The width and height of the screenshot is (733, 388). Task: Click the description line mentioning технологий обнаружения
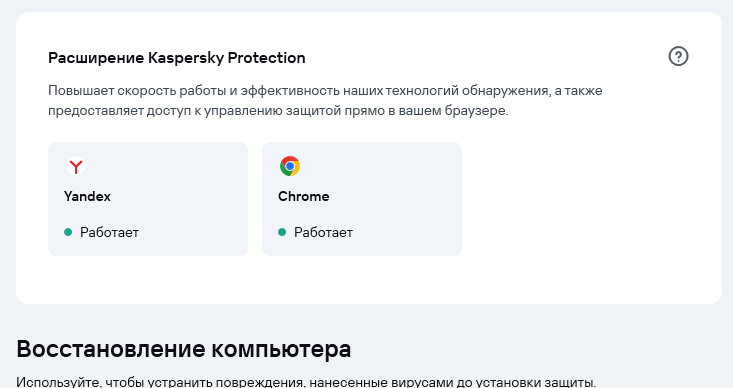pyautogui.click(x=325, y=91)
